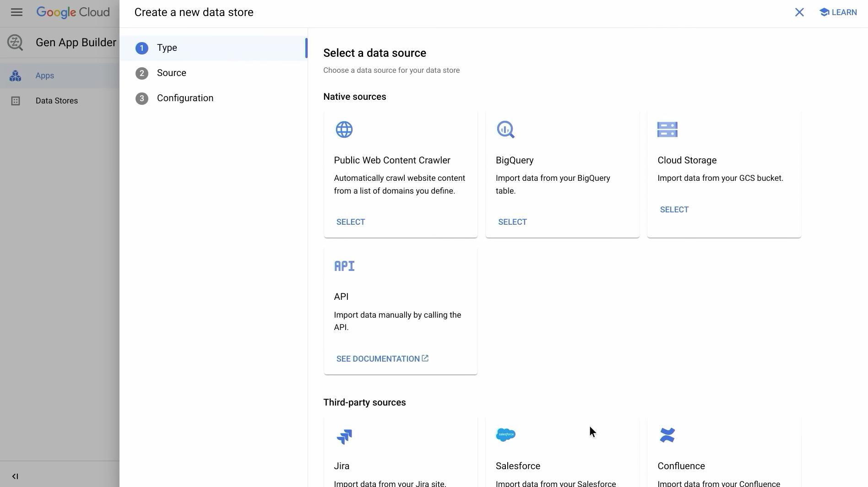Click the BigQuery magnifier icon

505,130
